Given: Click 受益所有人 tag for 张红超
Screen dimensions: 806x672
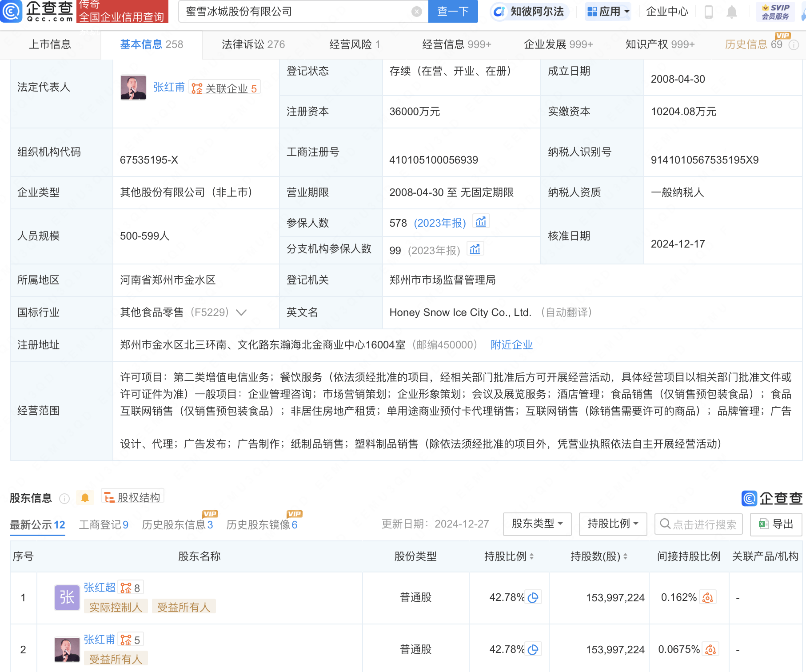Looking at the screenshot, I should (x=184, y=607).
